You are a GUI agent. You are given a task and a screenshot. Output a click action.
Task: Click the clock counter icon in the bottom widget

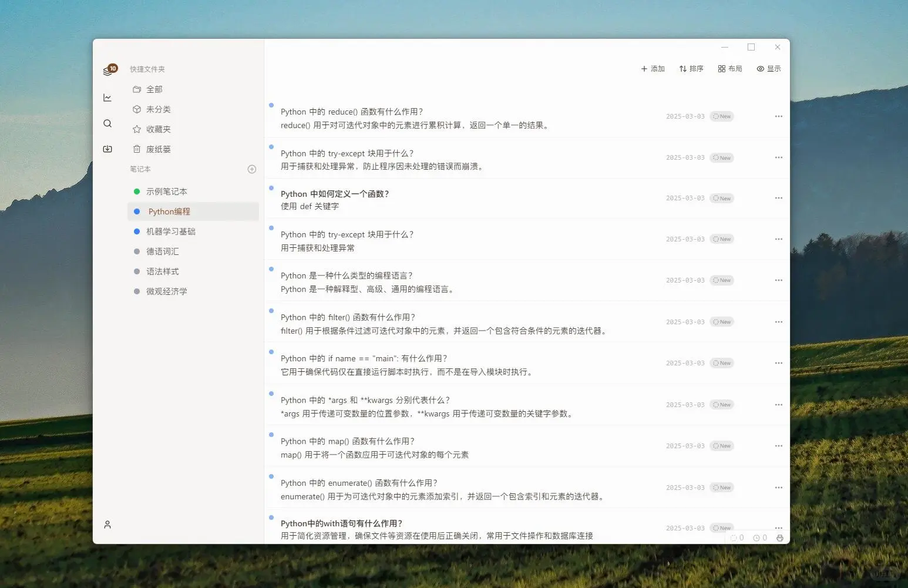coord(758,537)
